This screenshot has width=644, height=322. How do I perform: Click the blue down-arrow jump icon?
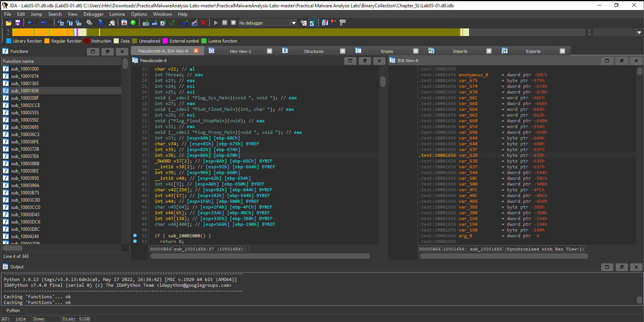[x=100, y=23]
